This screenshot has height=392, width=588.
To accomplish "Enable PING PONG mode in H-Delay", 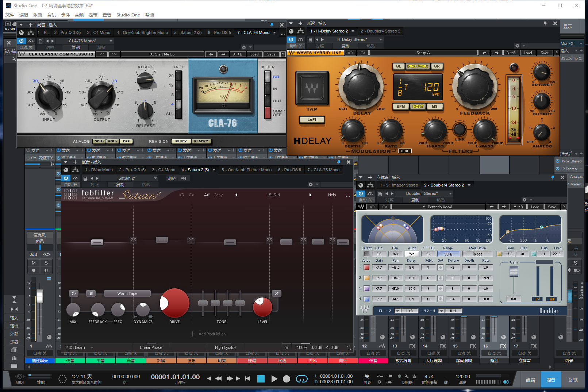I will [x=417, y=66].
